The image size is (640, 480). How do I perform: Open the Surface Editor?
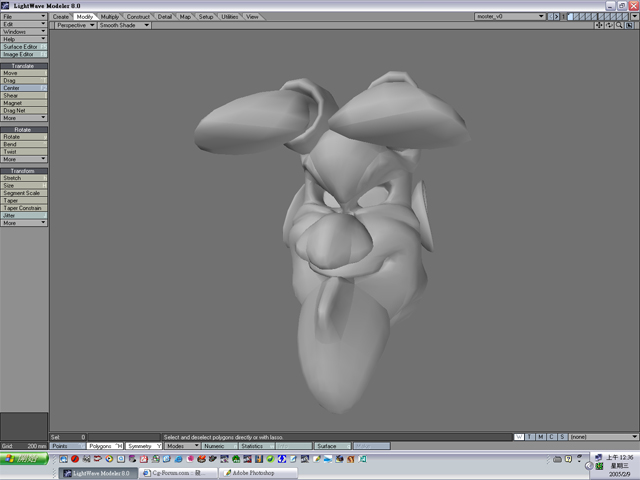[x=24, y=47]
